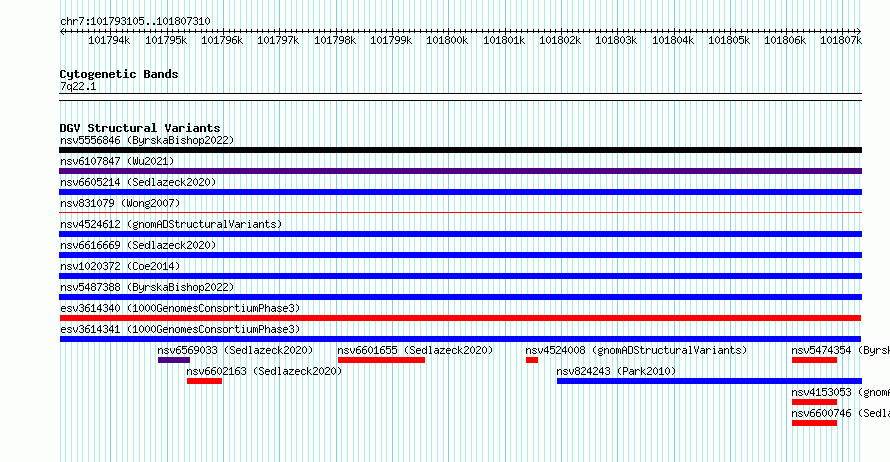Open nsv4524612 (gnomADStructuralVariants) label
Image resolution: width=890 pixels, height=462 pixels.
point(171,224)
